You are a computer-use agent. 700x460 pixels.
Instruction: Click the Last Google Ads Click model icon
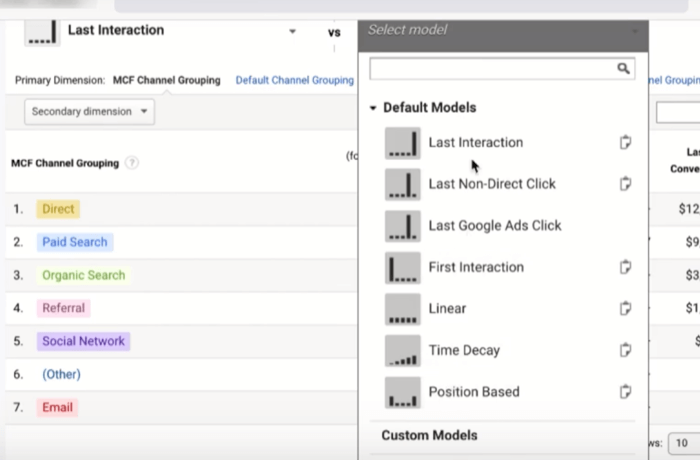[x=402, y=226]
